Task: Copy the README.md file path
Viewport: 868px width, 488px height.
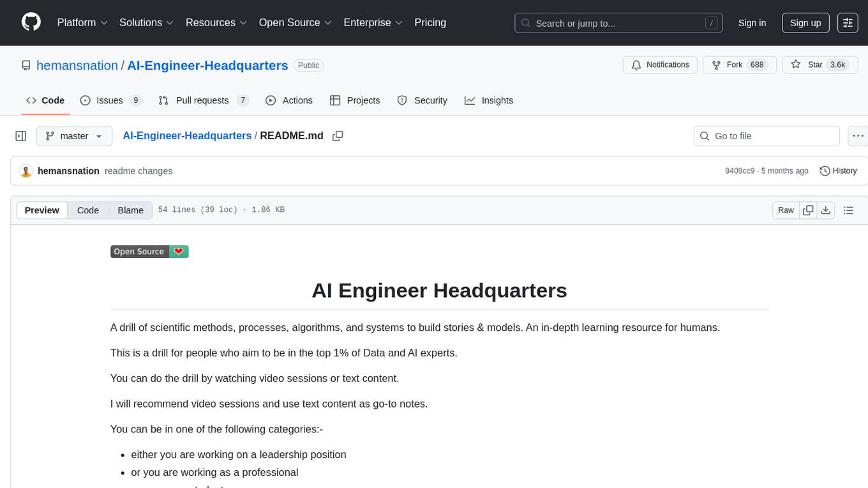Action: (x=338, y=136)
